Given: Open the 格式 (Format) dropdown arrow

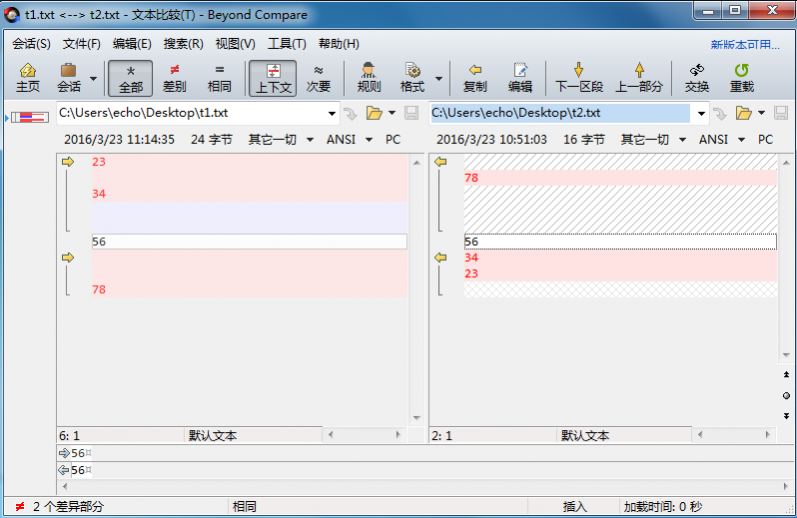Looking at the screenshot, I should [x=438, y=77].
